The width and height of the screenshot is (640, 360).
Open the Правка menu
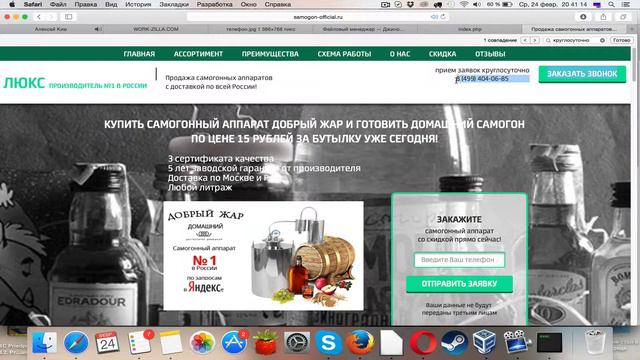86,4
